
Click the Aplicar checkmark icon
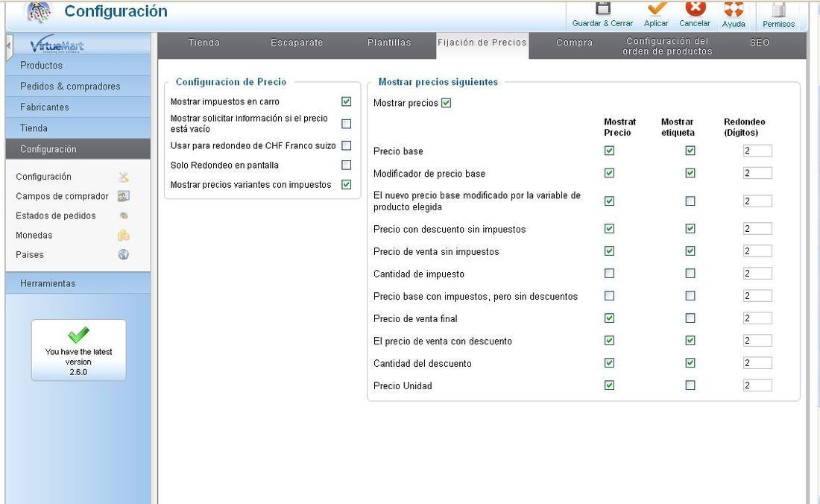click(x=656, y=8)
